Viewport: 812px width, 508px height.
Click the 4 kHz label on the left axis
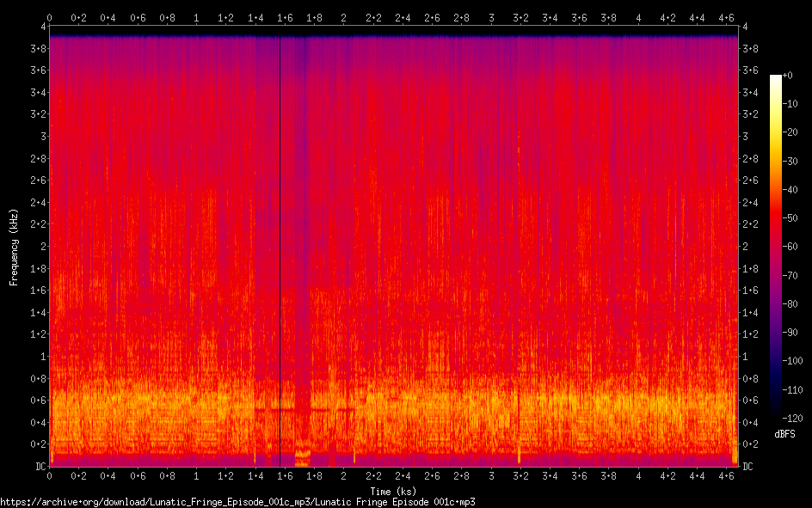click(40, 27)
